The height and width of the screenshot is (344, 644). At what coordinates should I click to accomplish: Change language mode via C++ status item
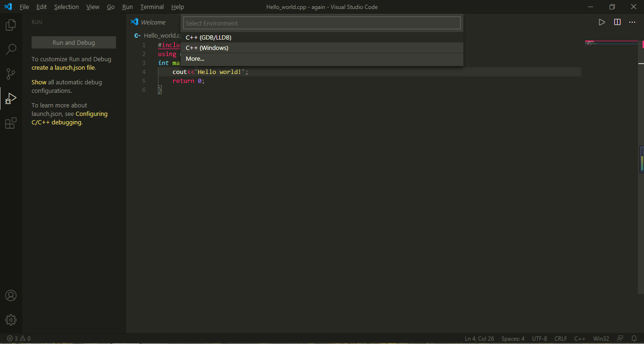tap(580, 338)
